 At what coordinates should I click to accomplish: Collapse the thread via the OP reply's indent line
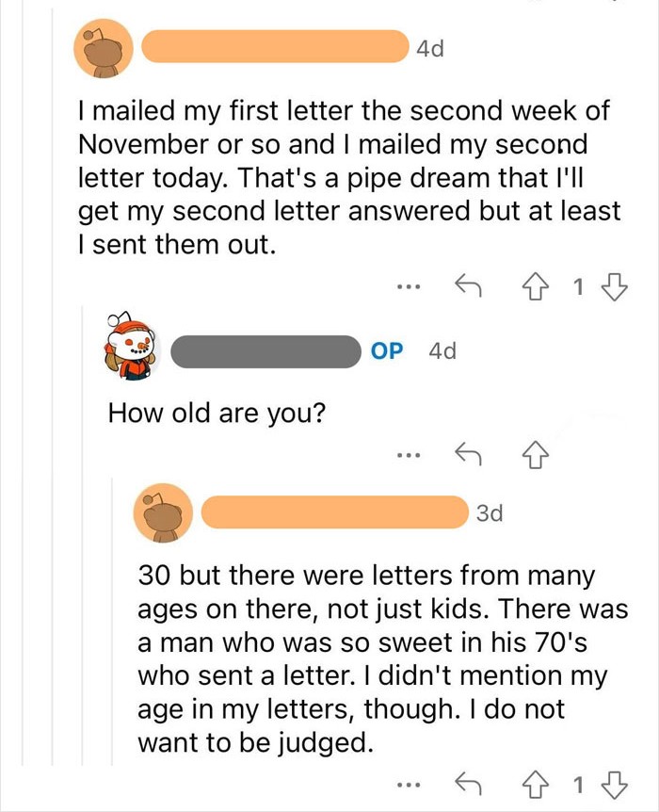83,535
